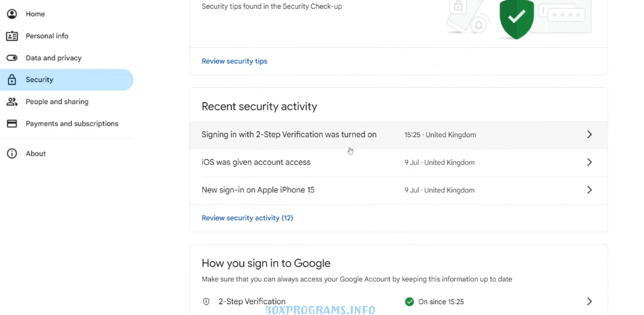Click the Personal info ID card icon
Screen dimensions: 644x315
[x=12, y=36]
